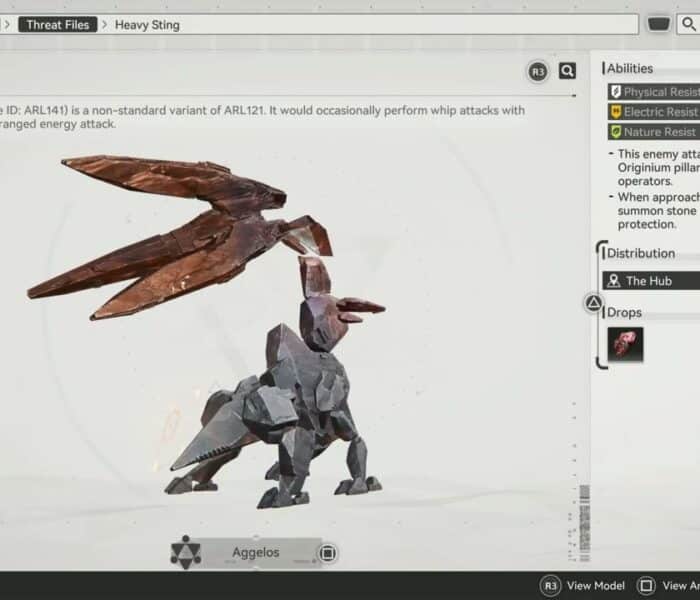700x600 pixels.
Task: Click the dark bucket icon beside the breadcrumb bar
Action: (659, 24)
